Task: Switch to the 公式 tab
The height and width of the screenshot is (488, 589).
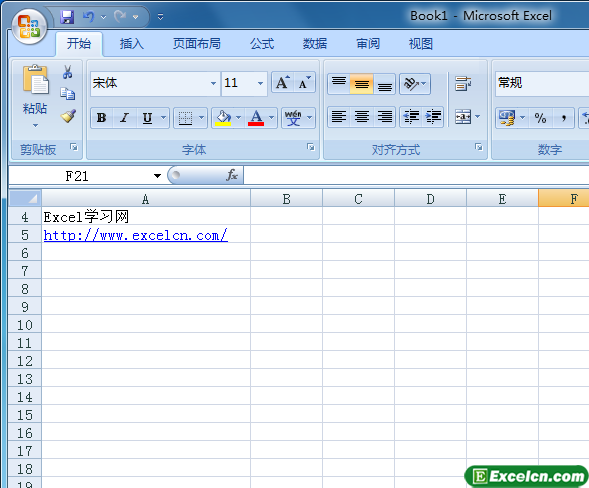Action: click(x=262, y=44)
